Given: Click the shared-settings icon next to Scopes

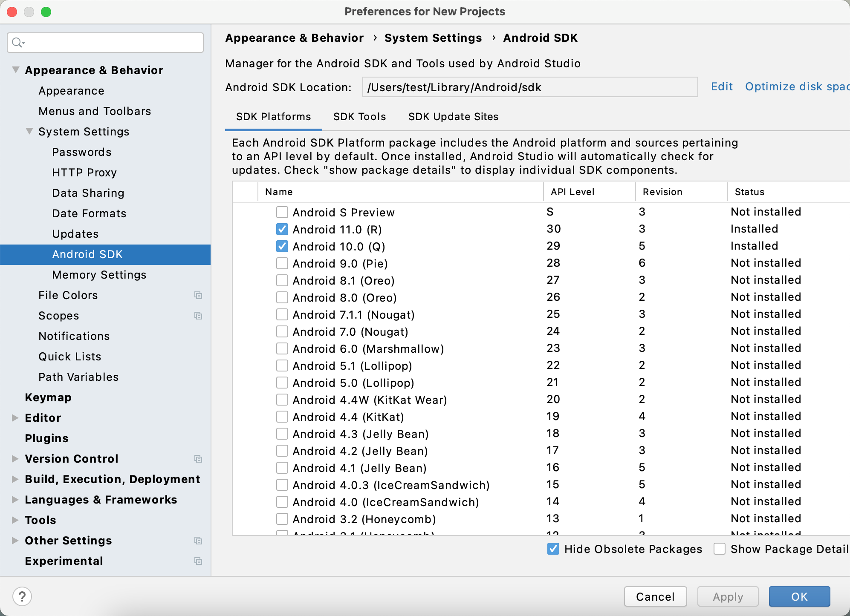Looking at the screenshot, I should coord(198,316).
